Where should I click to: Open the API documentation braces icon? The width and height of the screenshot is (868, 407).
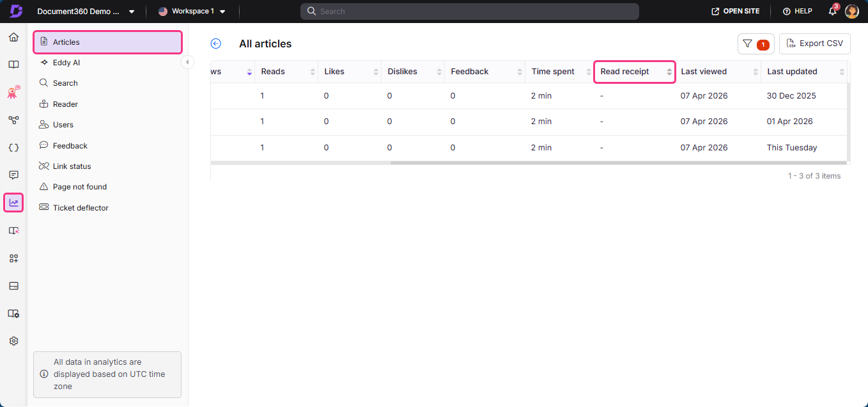tap(13, 147)
